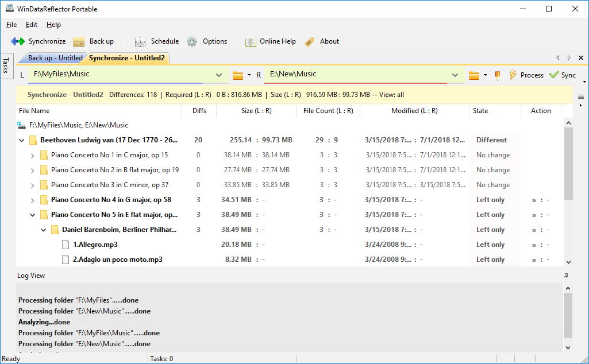589x364 pixels.
Task: Click the small right arrow under list icon
Action: pyautogui.click(x=581, y=106)
